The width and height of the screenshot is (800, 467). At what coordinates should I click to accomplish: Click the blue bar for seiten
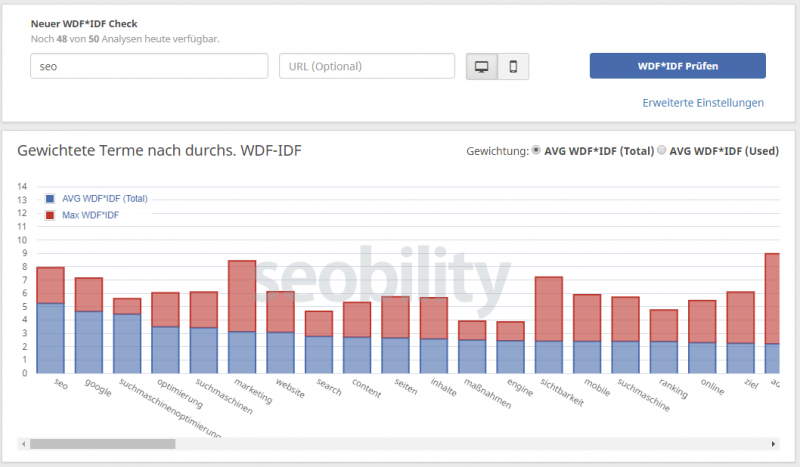[395, 356]
